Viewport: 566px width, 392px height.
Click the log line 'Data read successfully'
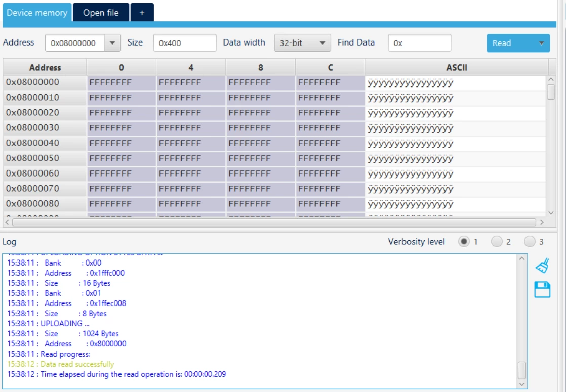(61, 364)
